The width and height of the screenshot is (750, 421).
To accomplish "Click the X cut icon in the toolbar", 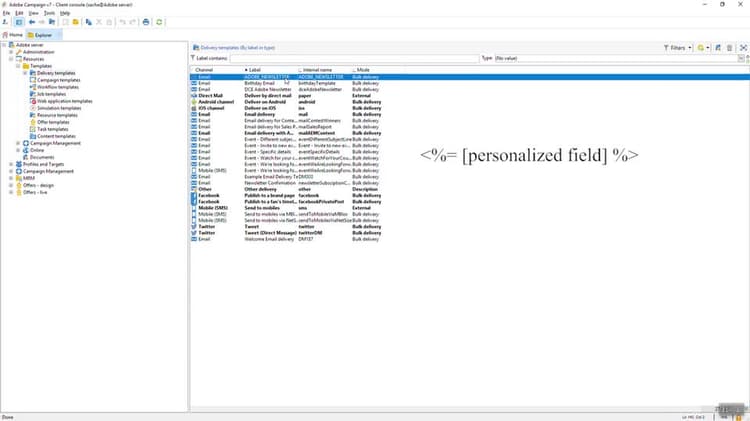I will click(99, 22).
